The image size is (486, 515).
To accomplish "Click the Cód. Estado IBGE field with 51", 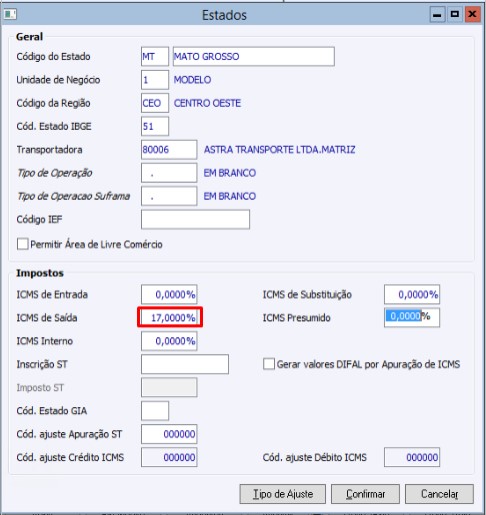I will click(x=155, y=126).
